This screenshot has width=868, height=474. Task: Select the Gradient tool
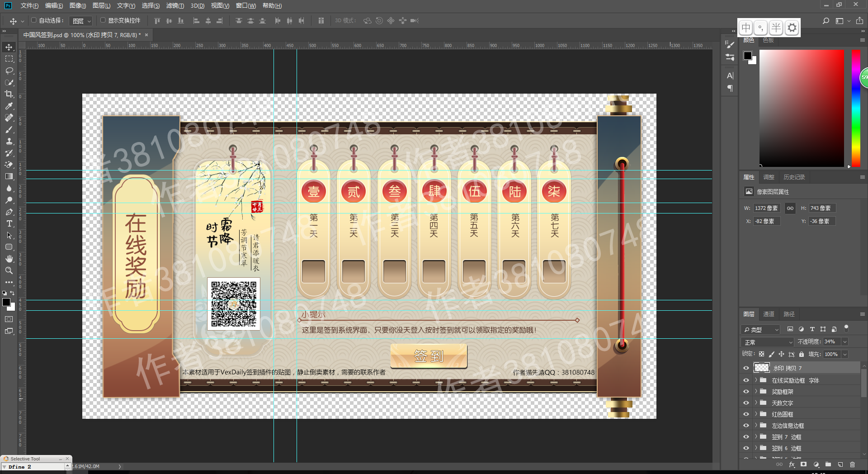tap(9, 176)
